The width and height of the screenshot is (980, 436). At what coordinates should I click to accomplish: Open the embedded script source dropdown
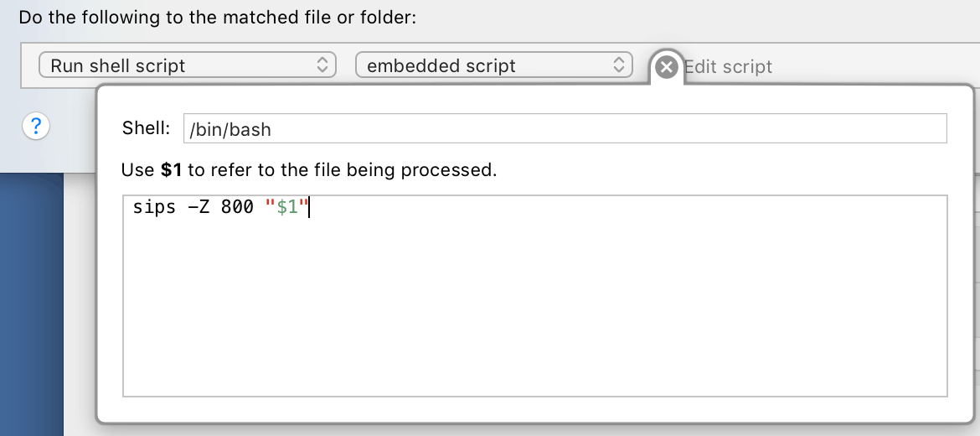(x=493, y=65)
